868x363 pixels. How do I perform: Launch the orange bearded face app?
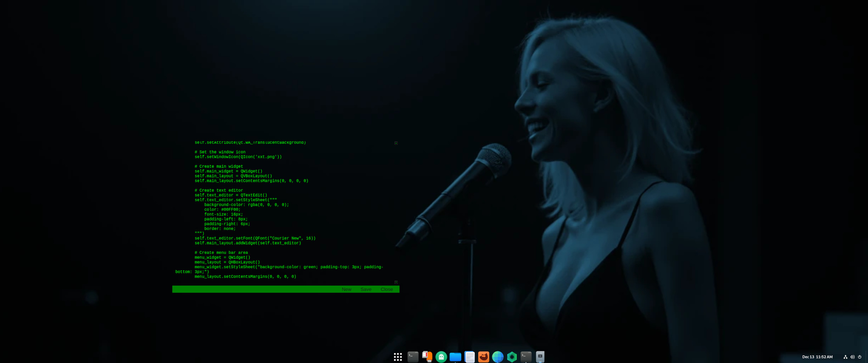(483, 357)
